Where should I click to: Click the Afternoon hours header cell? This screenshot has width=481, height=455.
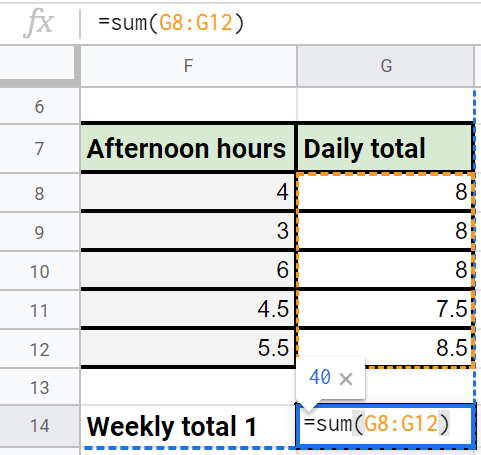tap(188, 148)
